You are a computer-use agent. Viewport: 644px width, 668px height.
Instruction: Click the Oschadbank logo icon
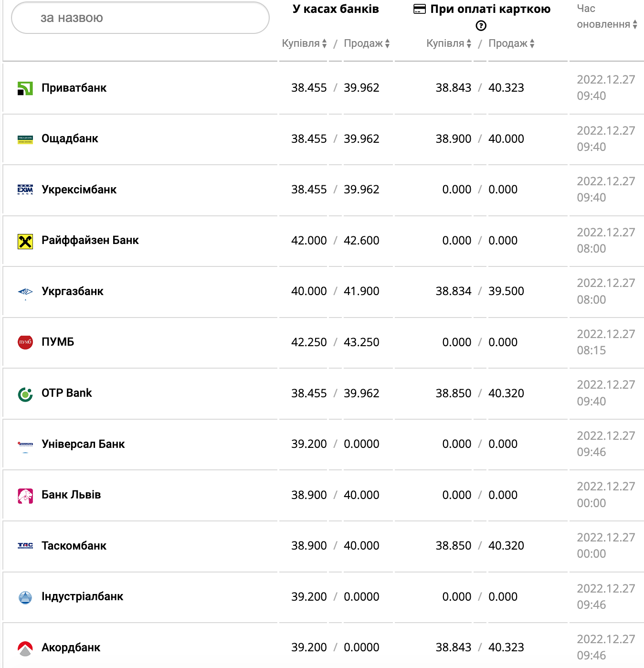[25, 139]
